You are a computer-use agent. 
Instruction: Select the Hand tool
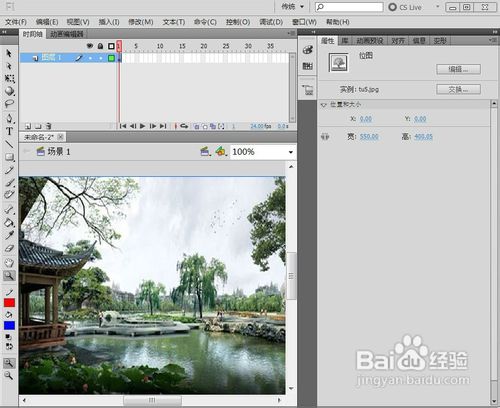coord(9,263)
